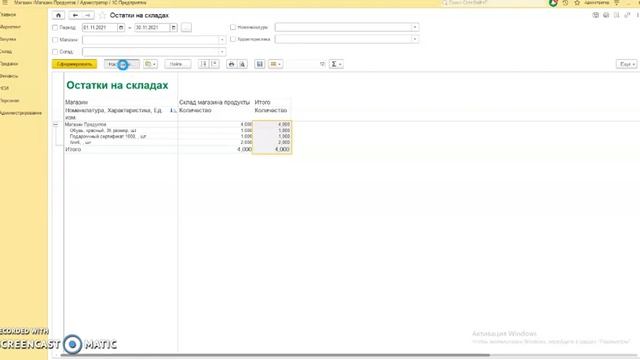Collapse the Магазин Продуктов group

56,124
